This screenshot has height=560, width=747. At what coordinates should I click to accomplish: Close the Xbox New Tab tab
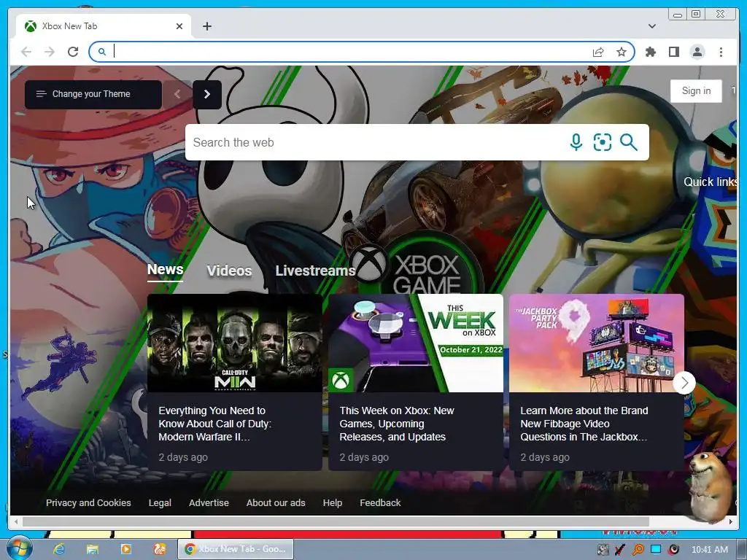(x=179, y=26)
